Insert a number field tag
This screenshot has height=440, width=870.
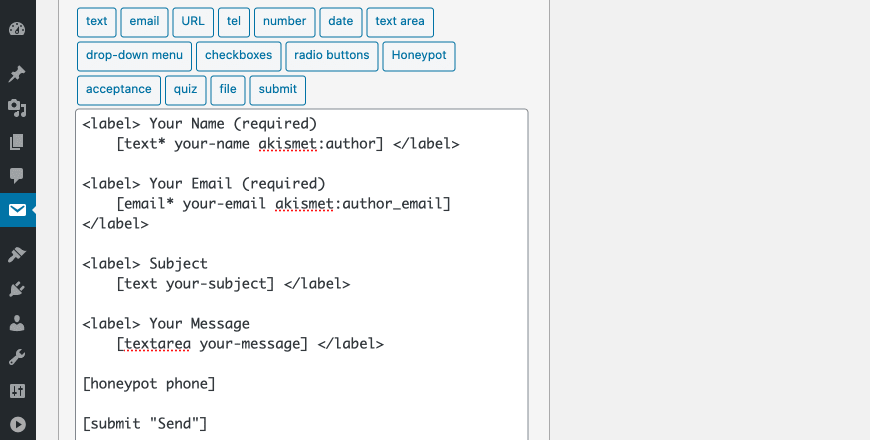pos(285,22)
